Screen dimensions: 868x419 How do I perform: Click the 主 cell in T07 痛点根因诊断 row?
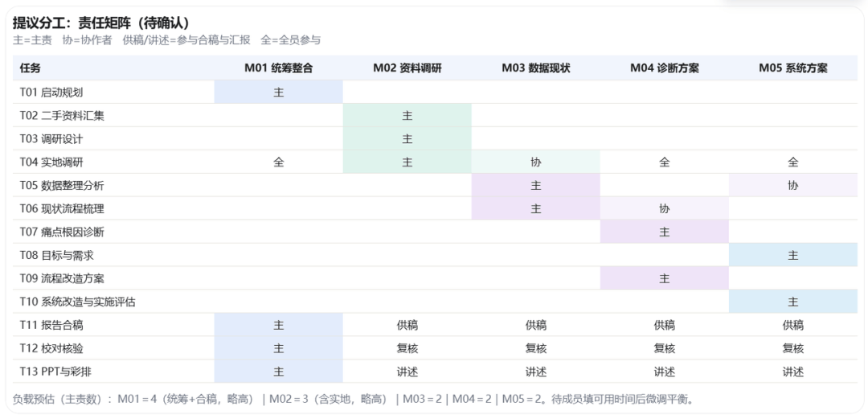click(665, 232)
